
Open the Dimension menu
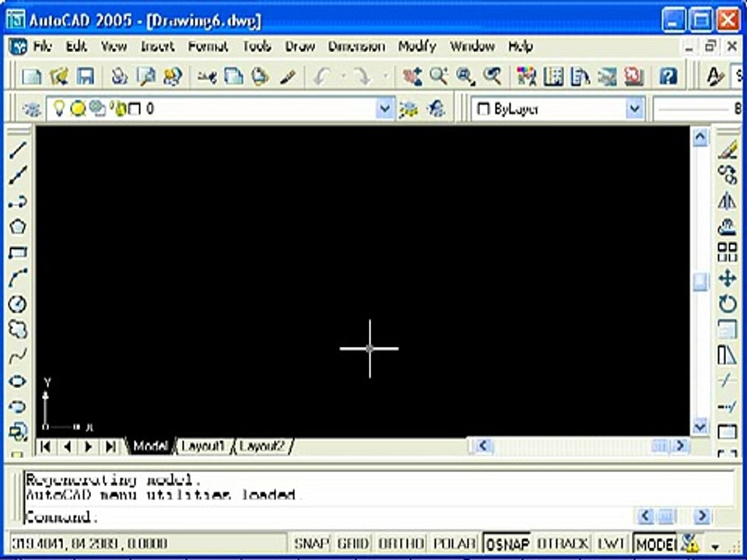356,46
